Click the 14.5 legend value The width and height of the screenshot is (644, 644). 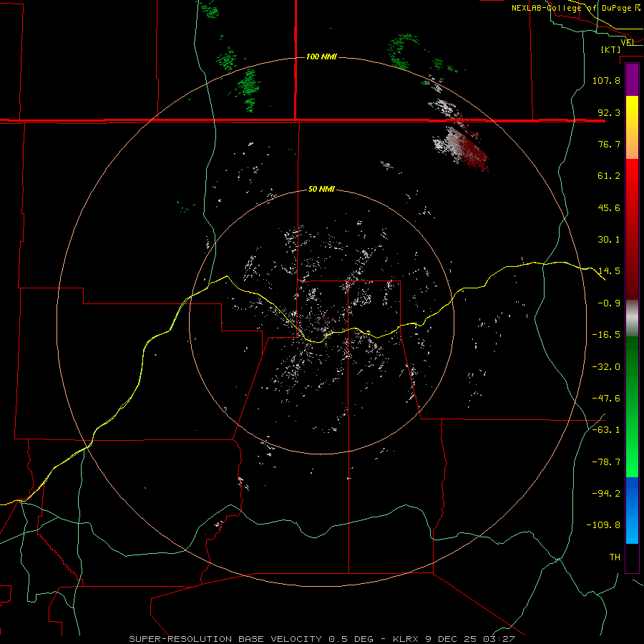click(609, 271)
